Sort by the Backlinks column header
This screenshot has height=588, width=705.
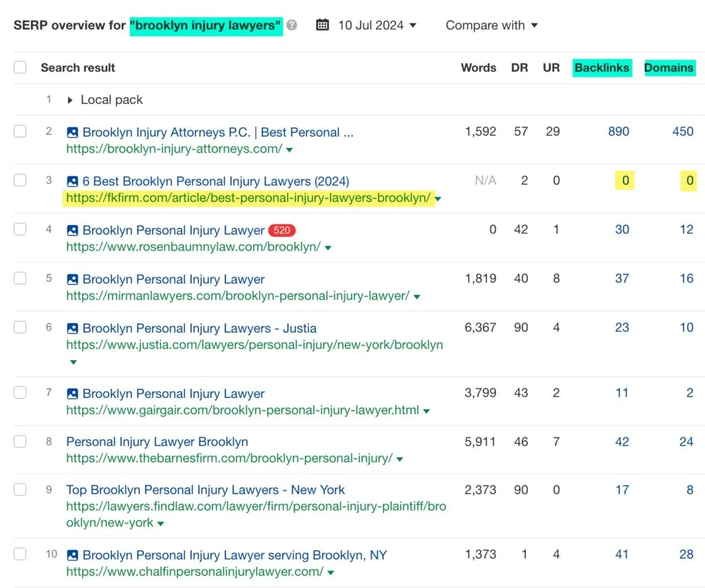pos(602,67)
